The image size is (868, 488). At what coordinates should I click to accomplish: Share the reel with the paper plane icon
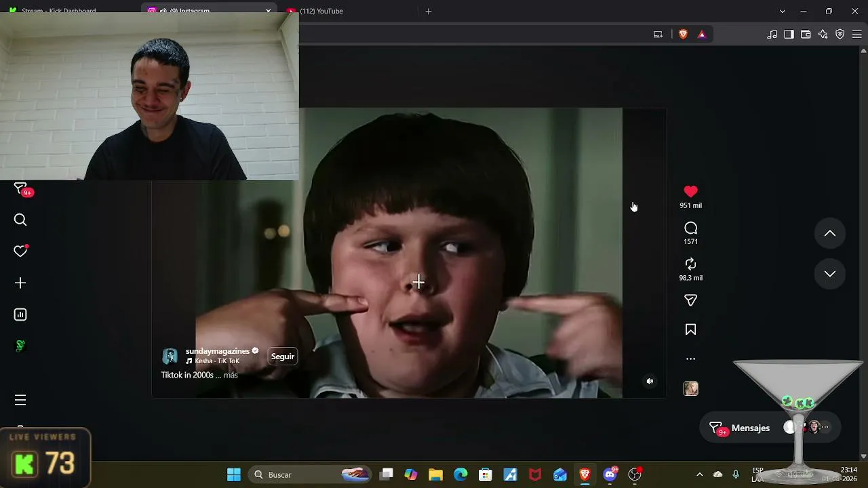pyautogui.click(x=690, y=300)
